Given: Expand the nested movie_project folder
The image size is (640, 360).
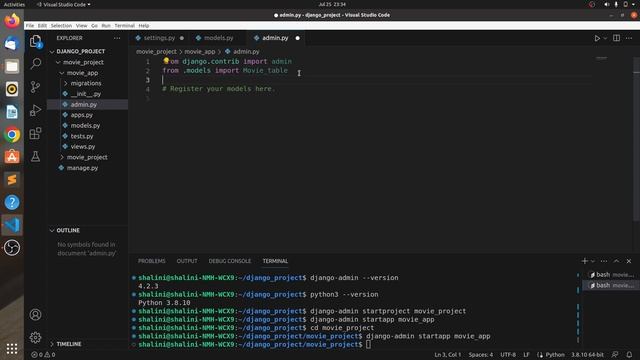Looking at the screenshot, I should click(x=62, y=157).
